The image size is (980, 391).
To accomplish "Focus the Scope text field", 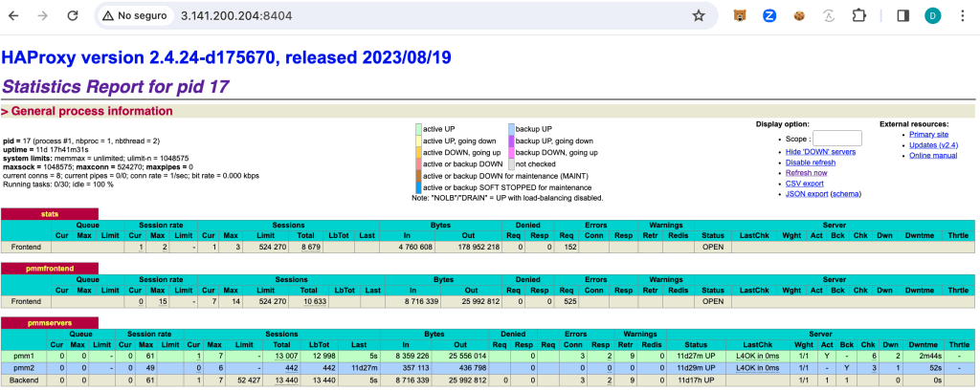I will click(836, 138).
